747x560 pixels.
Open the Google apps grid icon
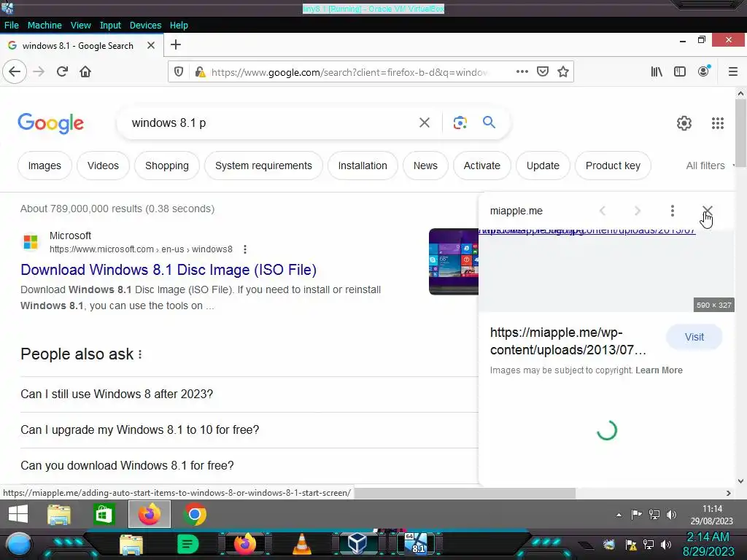pyautogui.click(x=718, y=123)
